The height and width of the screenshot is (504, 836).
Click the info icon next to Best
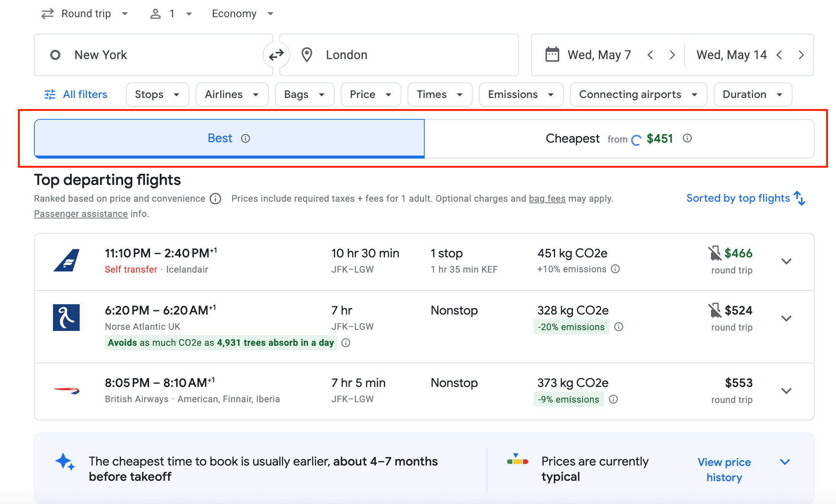[x=246, y=138]
